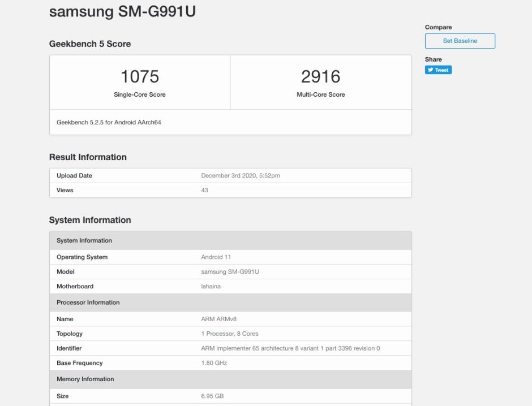Click the Views row label
This screenshot has width=532, height=406.
click(x=65, y=190)
